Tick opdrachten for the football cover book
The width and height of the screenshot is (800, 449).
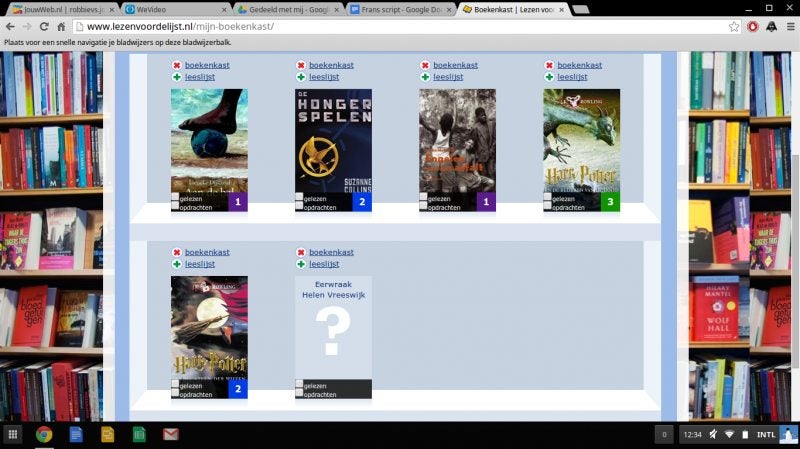pyautogui.click(x=175, y=206)
